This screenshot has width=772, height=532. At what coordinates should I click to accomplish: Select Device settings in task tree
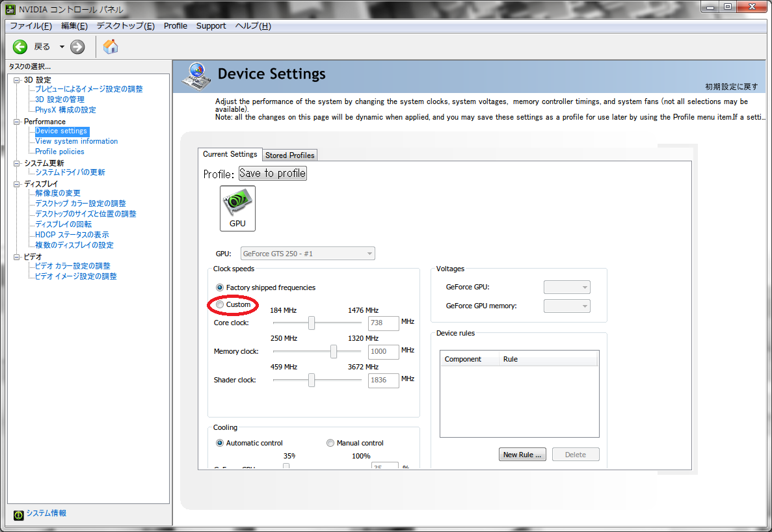(x=62, y=131)
